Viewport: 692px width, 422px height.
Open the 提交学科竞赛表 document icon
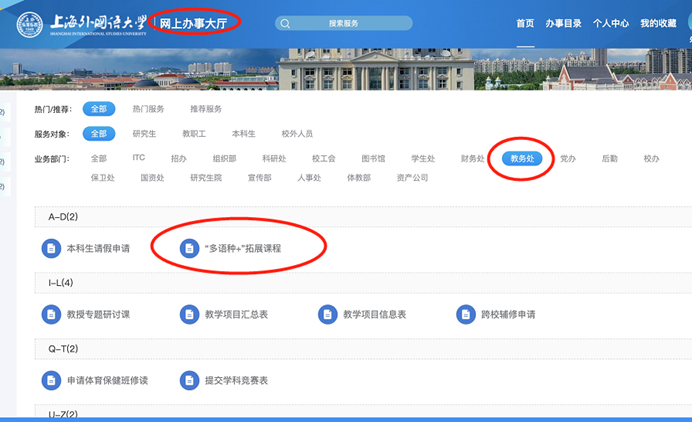coord(189,381)
